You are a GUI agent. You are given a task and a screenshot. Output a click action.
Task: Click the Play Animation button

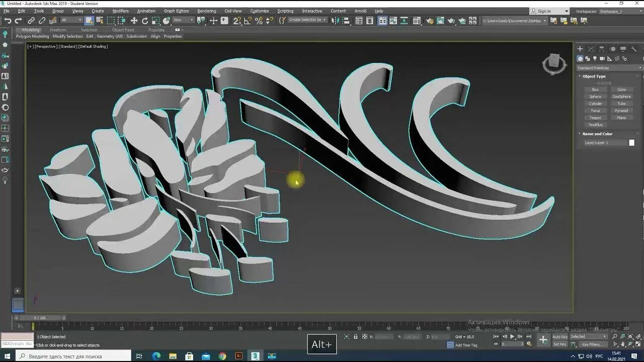[x=512, y=336]
